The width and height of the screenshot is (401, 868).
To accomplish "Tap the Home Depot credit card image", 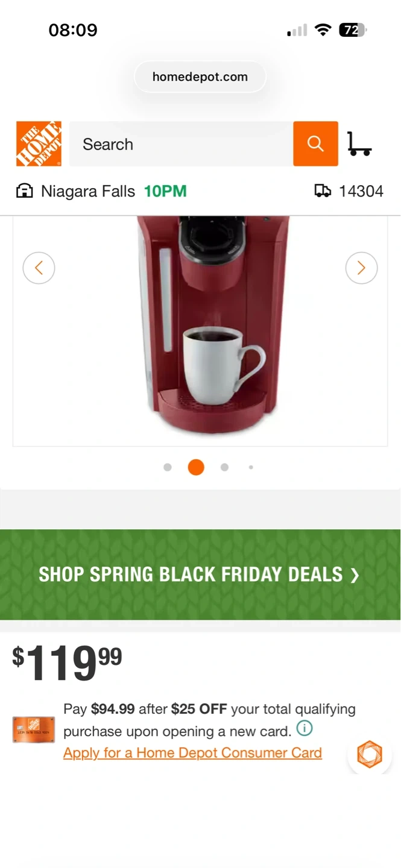I will click(x=34, y=729).
